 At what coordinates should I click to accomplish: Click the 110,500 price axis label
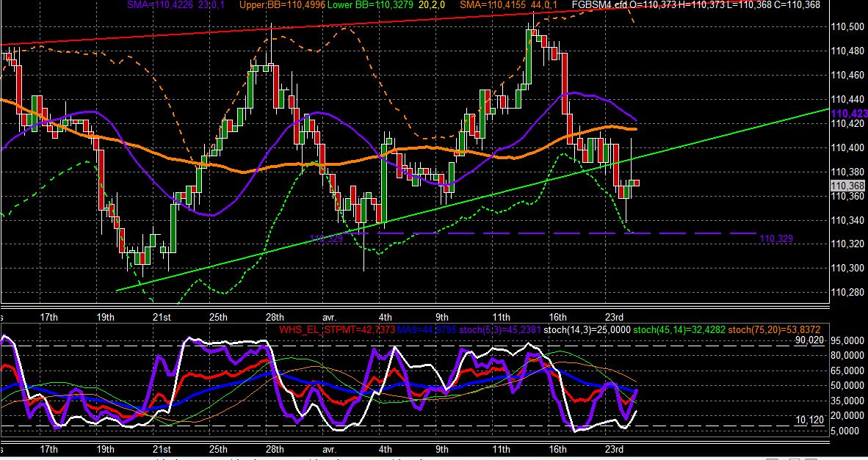[x=847, y=26]
